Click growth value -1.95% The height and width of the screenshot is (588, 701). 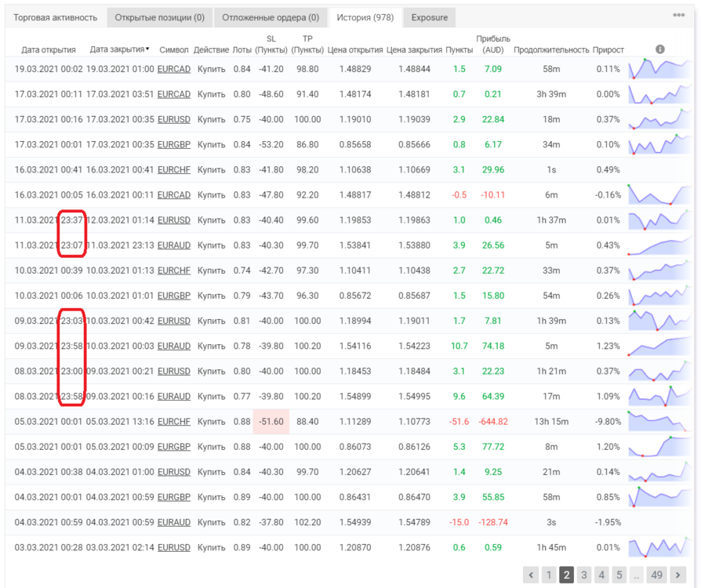[x=608, y=522]
